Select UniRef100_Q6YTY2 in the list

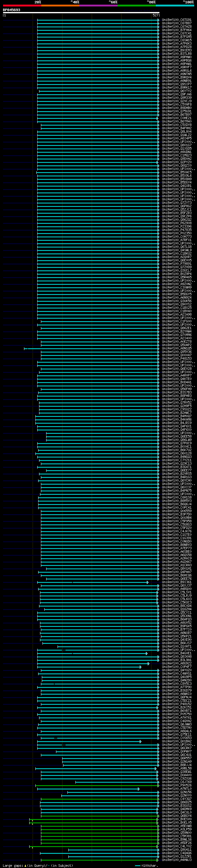[x=176, y=91]
